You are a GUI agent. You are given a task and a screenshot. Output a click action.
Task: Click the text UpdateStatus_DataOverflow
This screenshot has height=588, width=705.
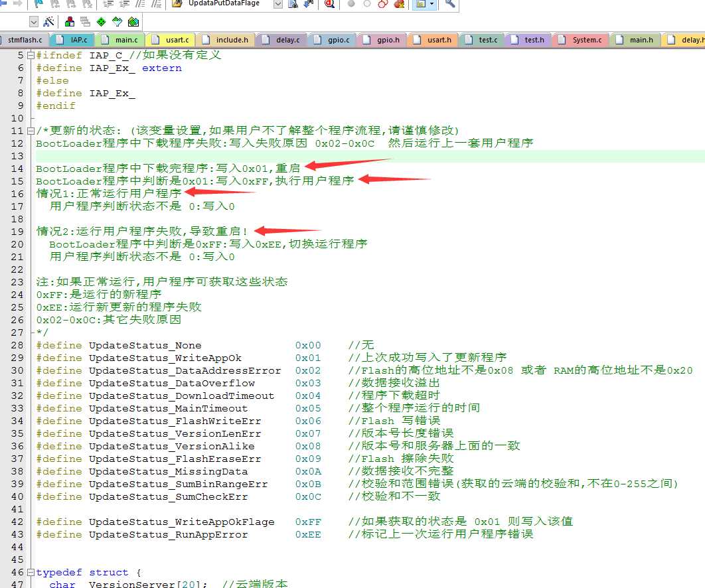point(172,384)
